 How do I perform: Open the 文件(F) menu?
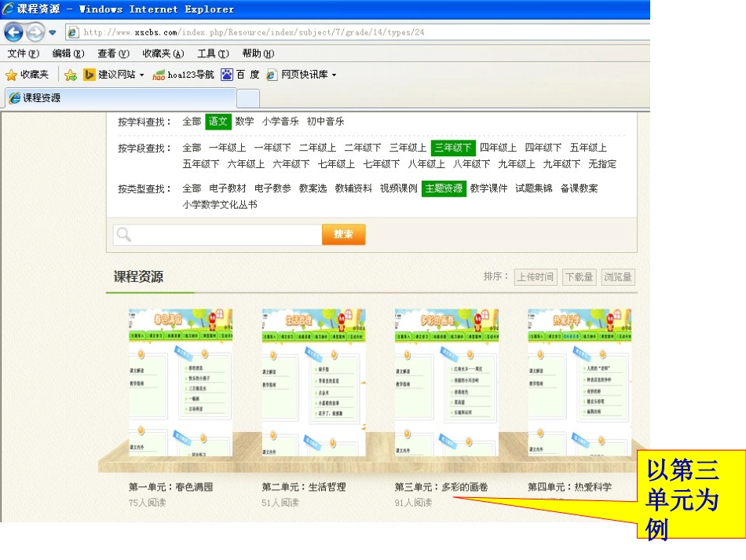pos(23,53)
